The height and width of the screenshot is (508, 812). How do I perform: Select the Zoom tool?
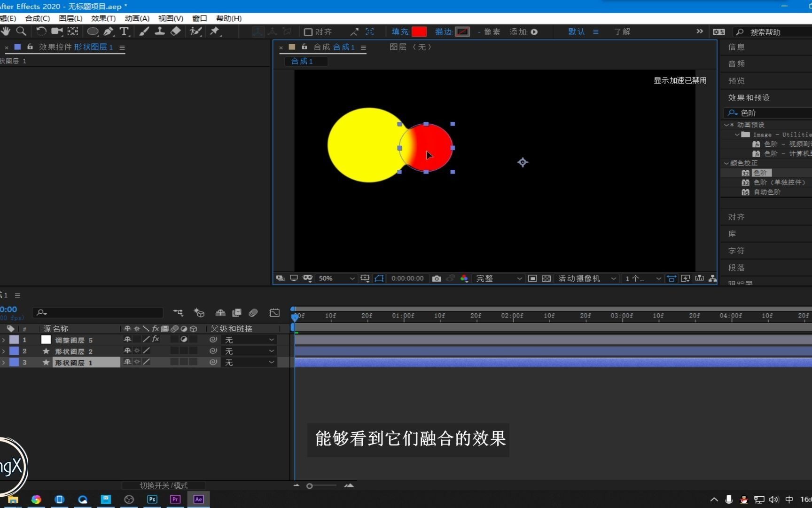22,32
